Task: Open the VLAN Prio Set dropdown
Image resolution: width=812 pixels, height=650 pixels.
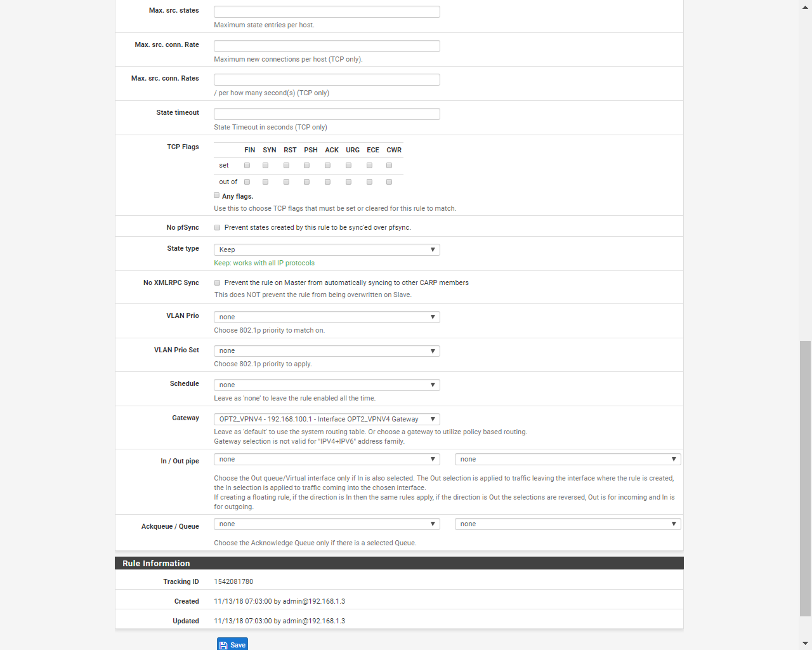Action: [x=327, y=350]
